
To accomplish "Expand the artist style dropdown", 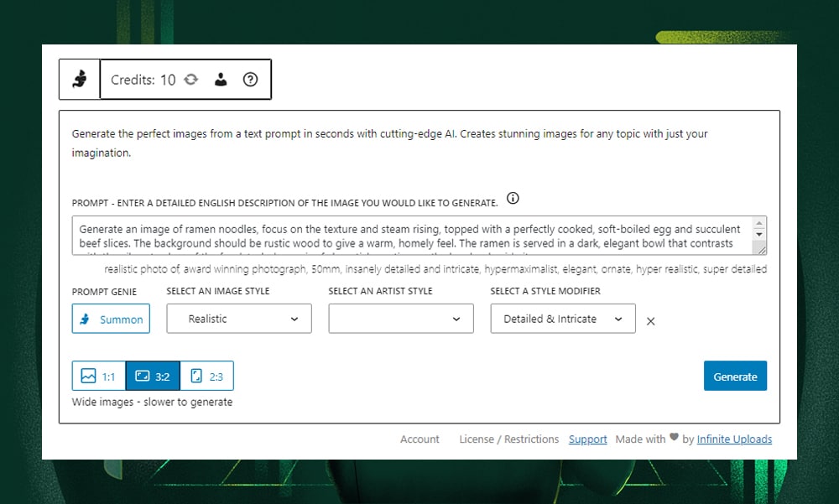I will tap(401, 319).
